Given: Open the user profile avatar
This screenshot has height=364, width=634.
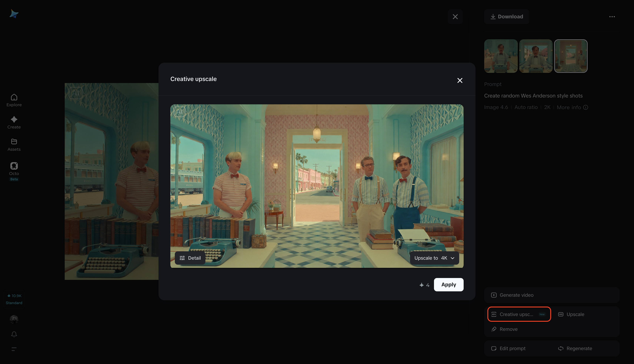Looking at the screenshot, I should click(14, 319).
